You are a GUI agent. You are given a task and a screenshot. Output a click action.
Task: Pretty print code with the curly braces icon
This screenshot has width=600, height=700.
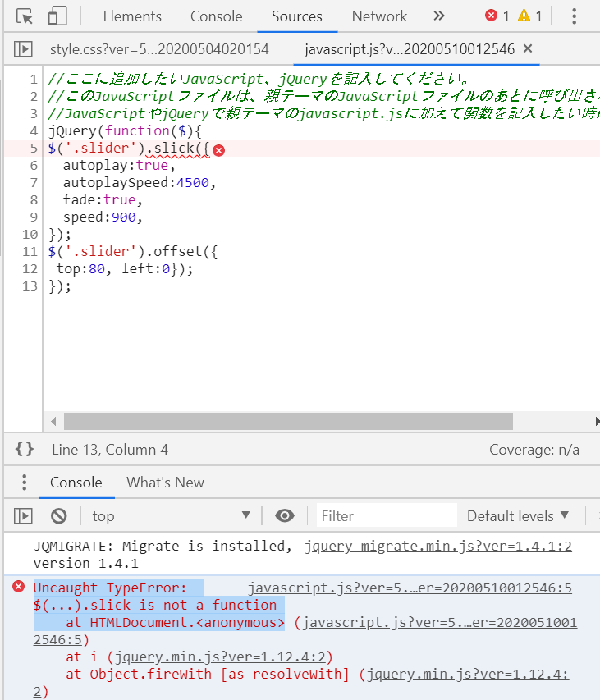pyautogui.click(x=25, y=449)
